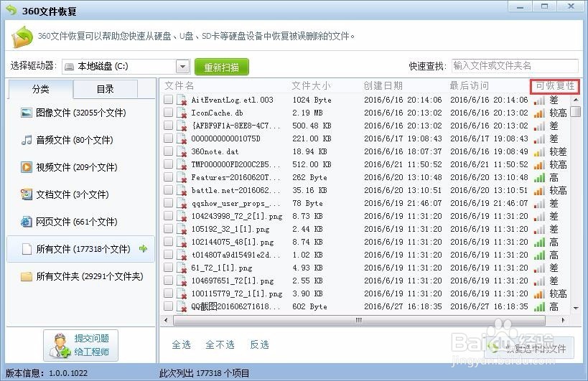Check the 61_72_1[1].png box
This screenshot has width=588, height=381.
click(169, 268)
